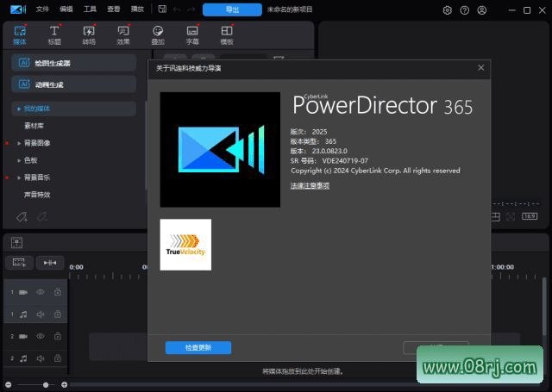Screen dimensions: 552x392
Task: Lock audio track 2
Action: tap(58, 358)
